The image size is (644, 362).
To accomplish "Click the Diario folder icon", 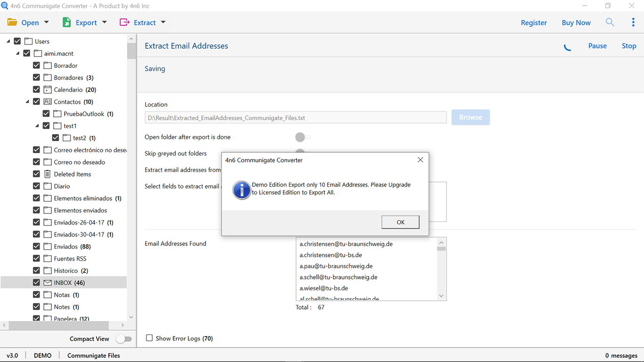I will point(48,186).
